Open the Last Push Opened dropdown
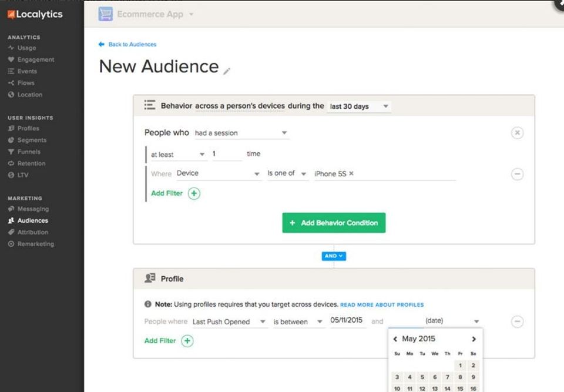The width and height of the screenshot is (564, 392). 229,322
